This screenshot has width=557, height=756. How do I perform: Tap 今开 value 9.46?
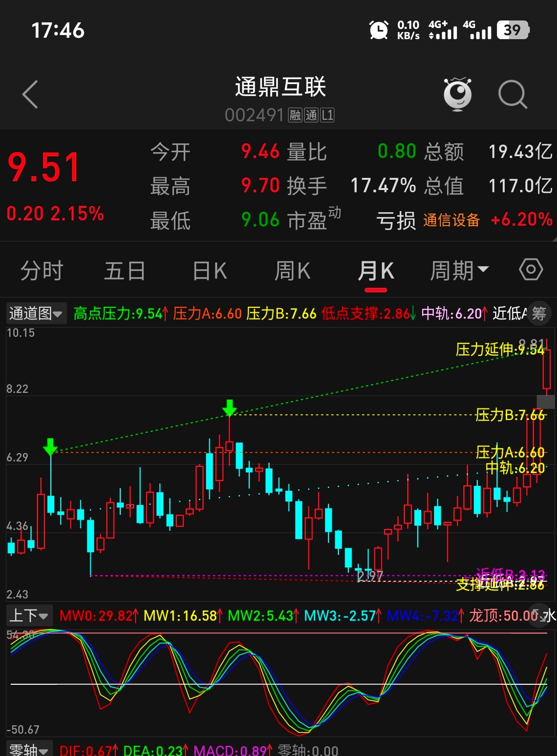point(260,151)
